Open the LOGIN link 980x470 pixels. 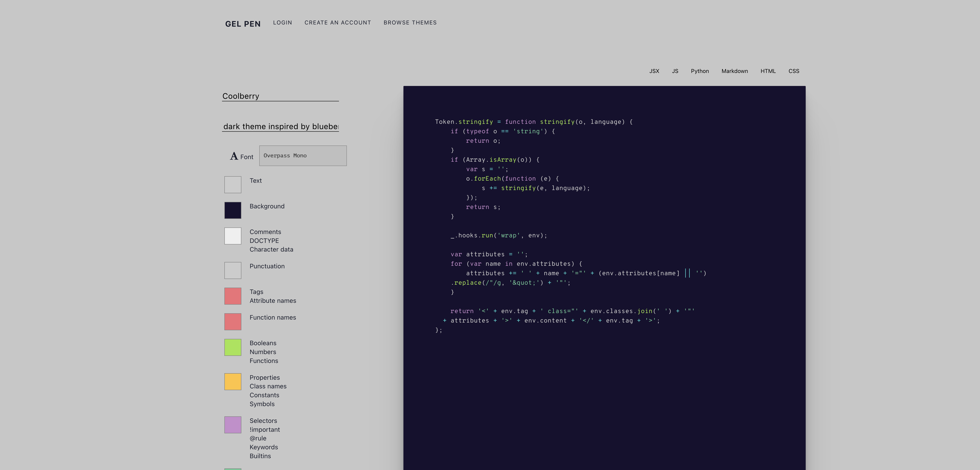[x=282, y=23]
